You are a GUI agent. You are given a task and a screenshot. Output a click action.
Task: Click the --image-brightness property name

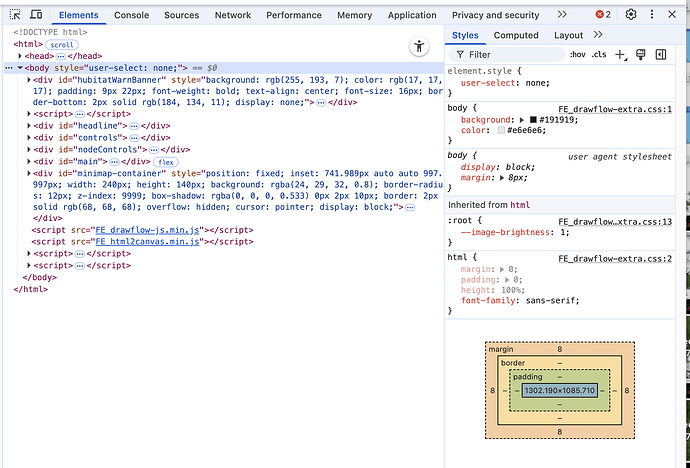click(505, 232)
